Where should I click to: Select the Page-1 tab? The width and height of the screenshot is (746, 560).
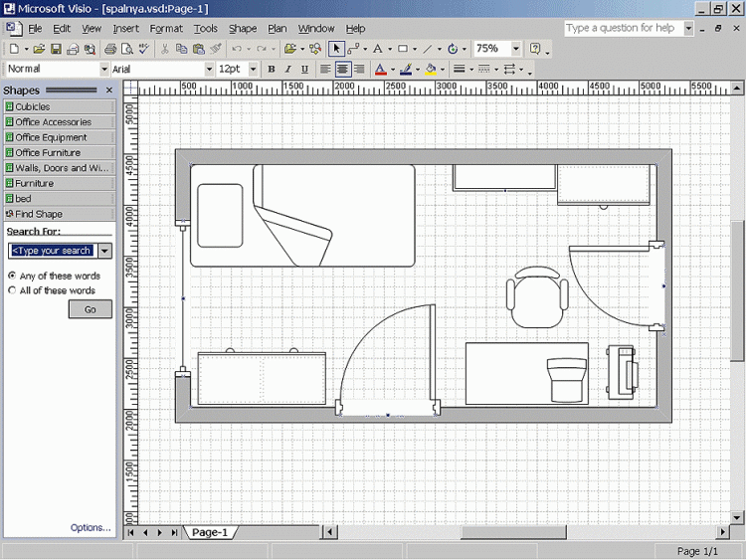(x=210, y=532)
